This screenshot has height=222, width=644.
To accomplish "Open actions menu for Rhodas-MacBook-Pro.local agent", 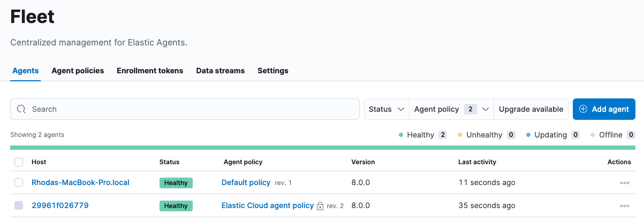I will [x=624, y=183].
